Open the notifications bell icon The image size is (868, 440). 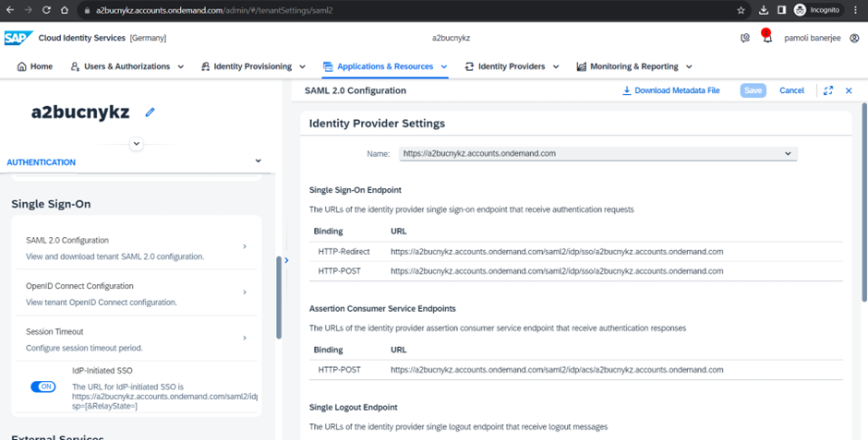[x=766, y=39]
